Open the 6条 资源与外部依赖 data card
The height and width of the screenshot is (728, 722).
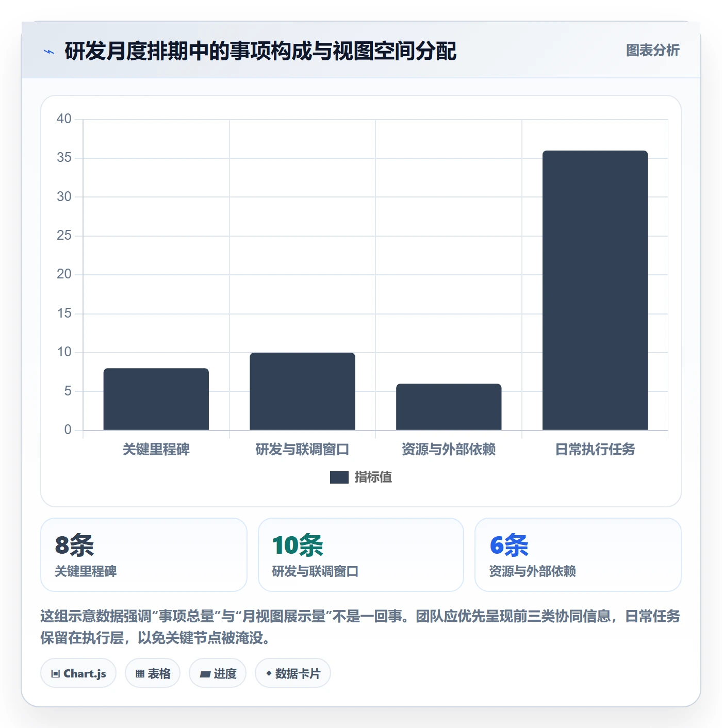coord(578,555)
